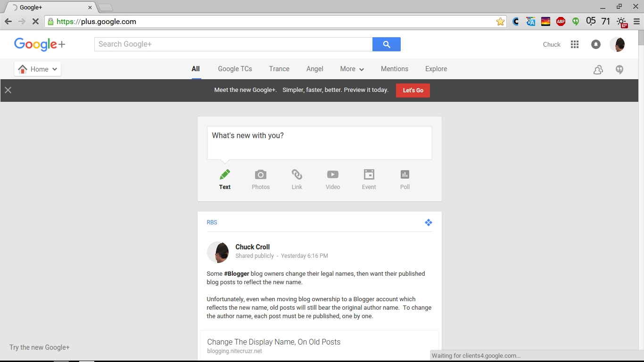The height and width of the screenshot is (362, 644).
Task: Click the Hangouts extension icon in toolbar
Action: [x=576, y=21]
